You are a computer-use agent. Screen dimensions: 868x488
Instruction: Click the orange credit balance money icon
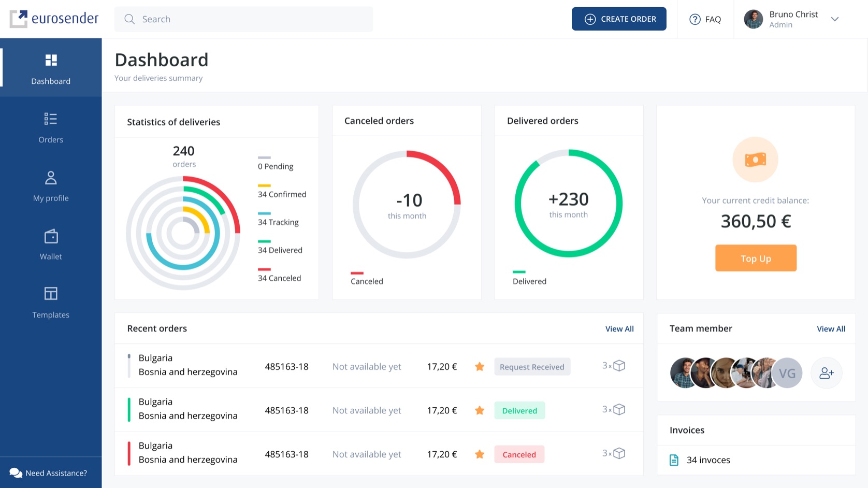[755, 160]
